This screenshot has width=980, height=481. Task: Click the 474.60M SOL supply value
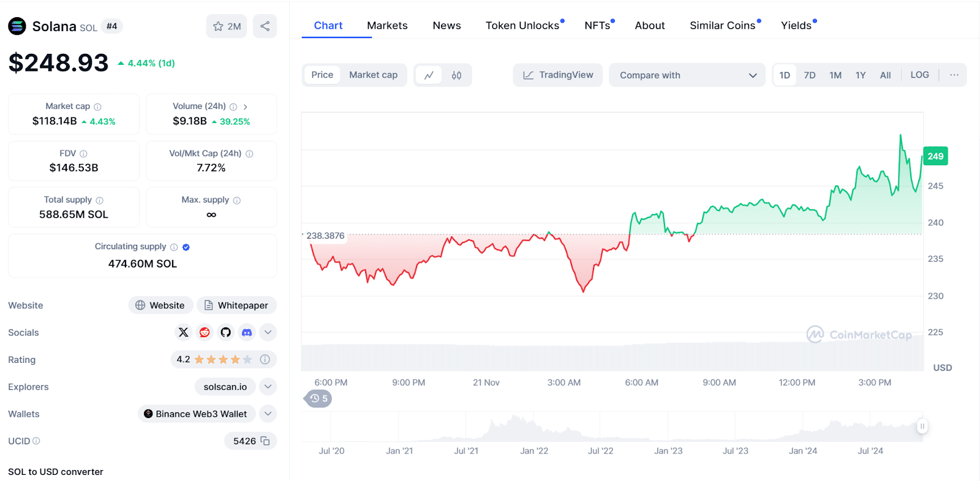(143, 264)
